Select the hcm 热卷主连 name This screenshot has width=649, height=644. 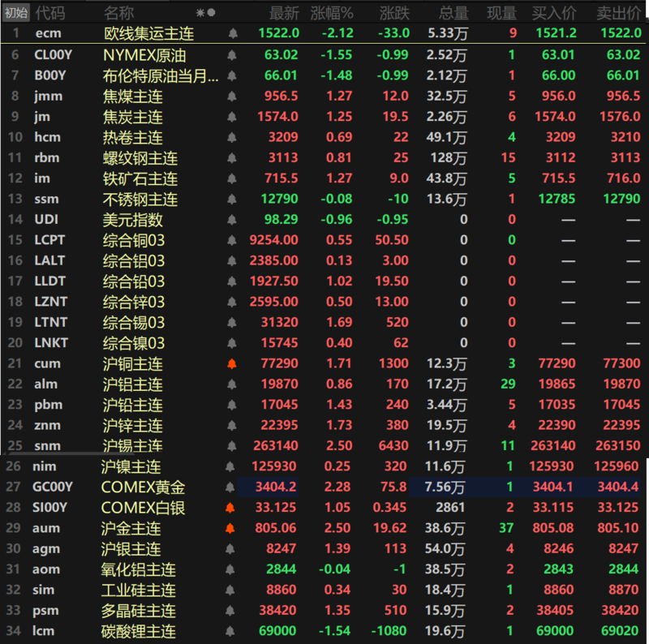pos(133,137)
